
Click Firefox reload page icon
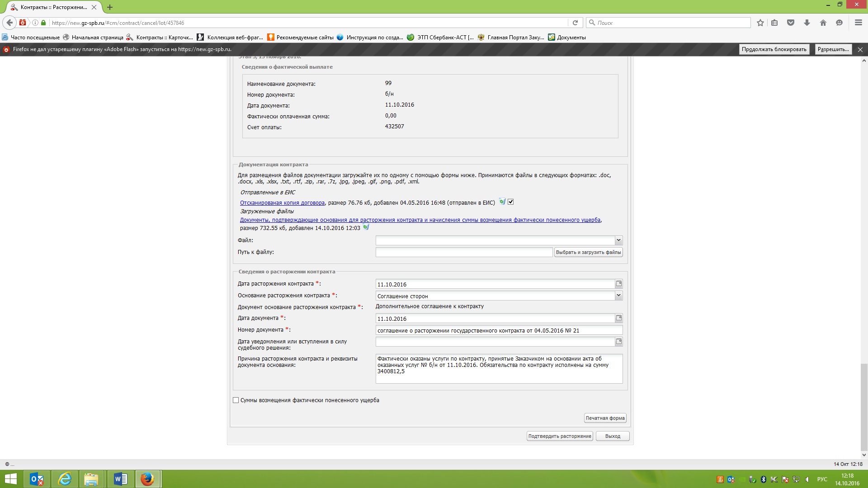[575, 23]
